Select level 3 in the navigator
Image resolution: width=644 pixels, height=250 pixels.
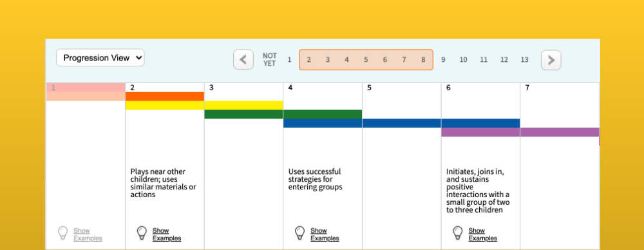coord(328,60)
